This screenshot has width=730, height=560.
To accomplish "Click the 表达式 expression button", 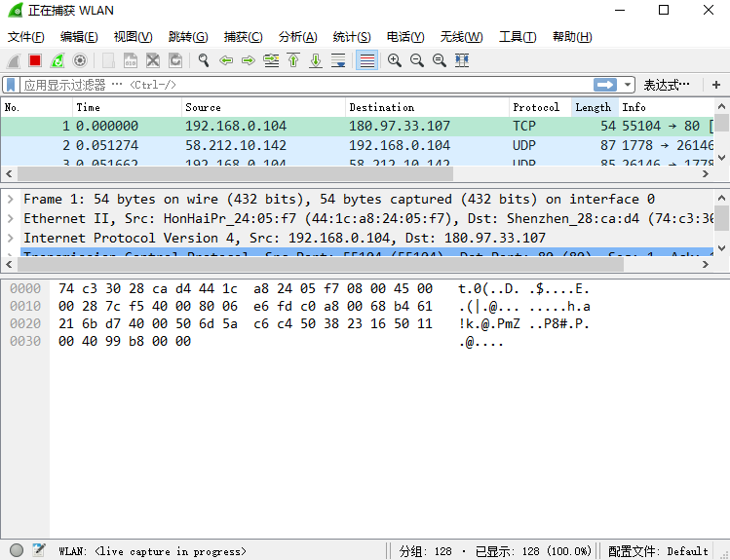I will (667, 85).
